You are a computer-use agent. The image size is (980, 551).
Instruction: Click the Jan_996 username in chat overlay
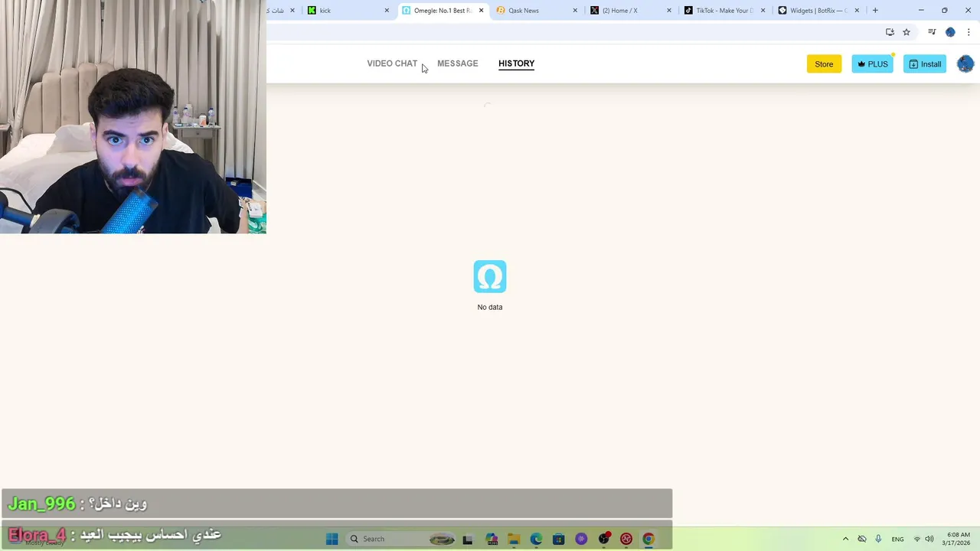pyautogui.click(x=41, y=504)
